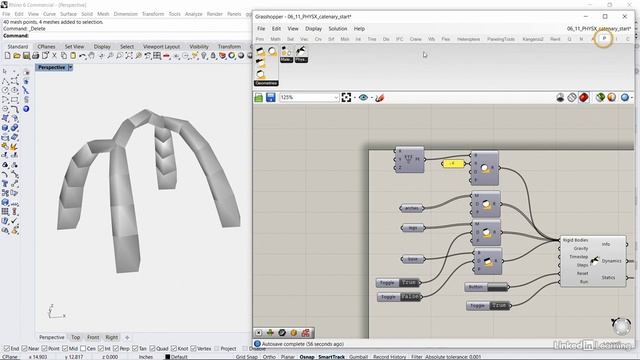Viewport: 640px width, 360px height.
Task: Click the blue sphere preview settings icon
Action: point(624,98)
